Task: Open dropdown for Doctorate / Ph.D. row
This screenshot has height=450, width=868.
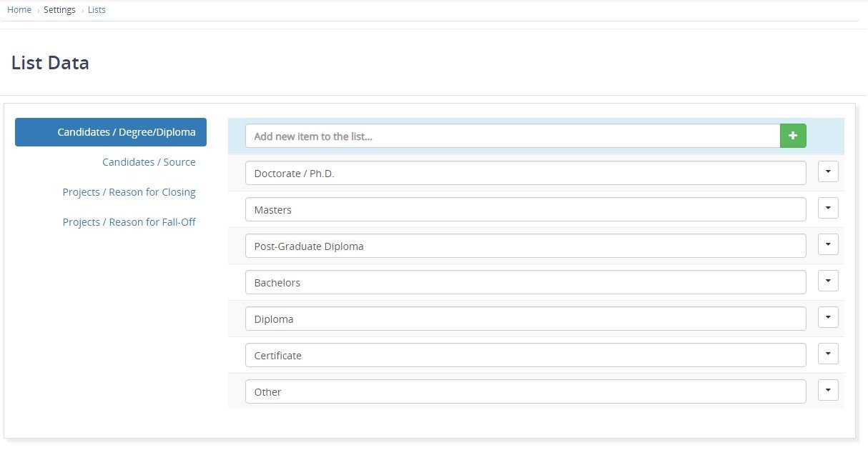Action: point(828,171)
